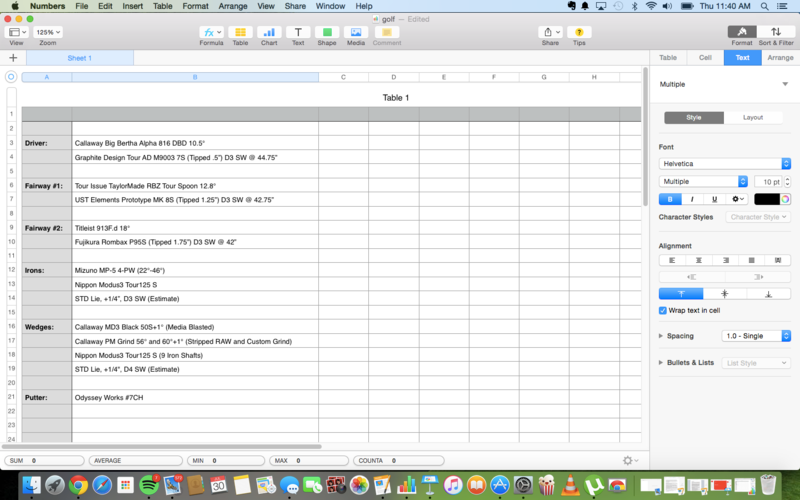The width and height of the screenshot is (800, 500).
Task: Open Spotify from the Dock
Action: pos(149,485)
